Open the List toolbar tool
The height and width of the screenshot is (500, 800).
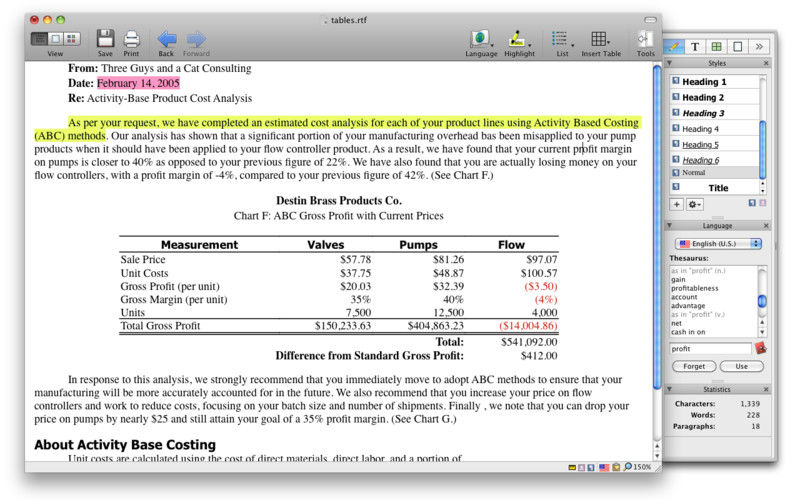[560, 39]
